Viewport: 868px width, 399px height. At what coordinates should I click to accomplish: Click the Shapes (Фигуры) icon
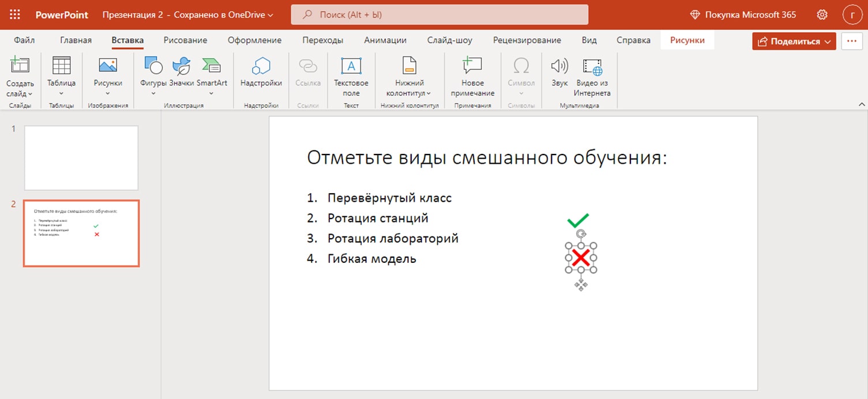click(x=153, y=67)
